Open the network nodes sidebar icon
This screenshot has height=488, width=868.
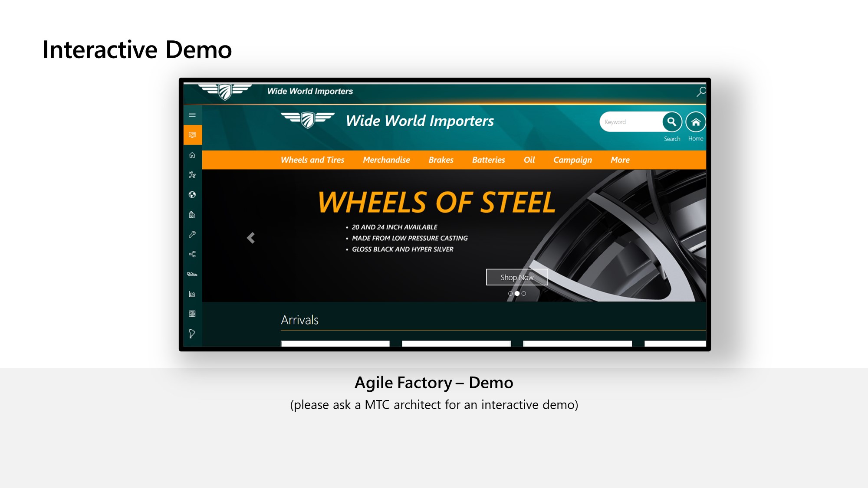(x=192, y=175)
